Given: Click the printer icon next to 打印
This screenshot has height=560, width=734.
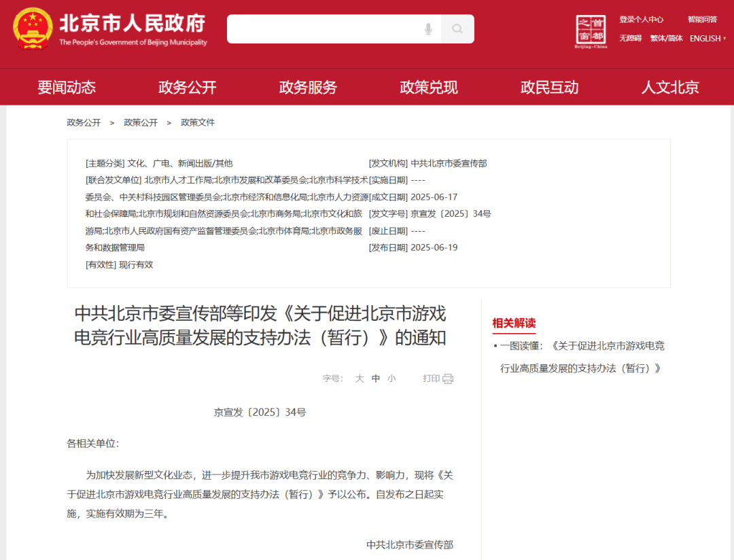Looking at the screenshot, I should click(448, 379).
